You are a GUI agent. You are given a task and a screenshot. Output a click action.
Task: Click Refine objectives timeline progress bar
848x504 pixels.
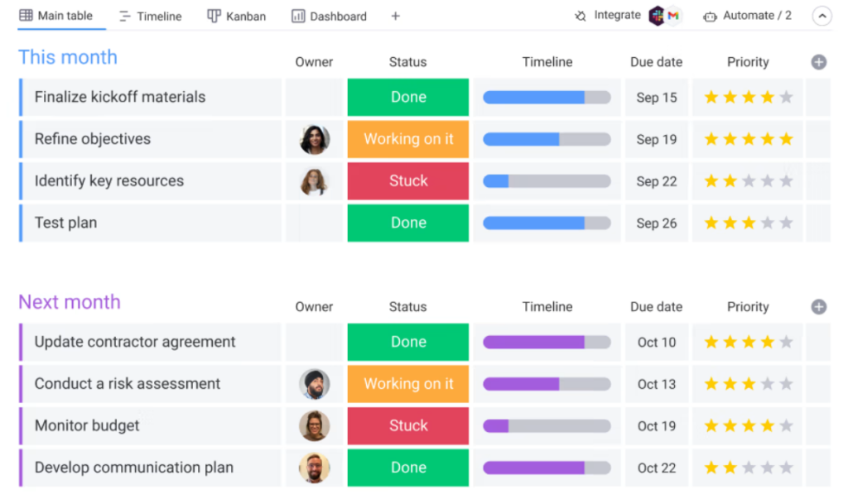point(547,139)
